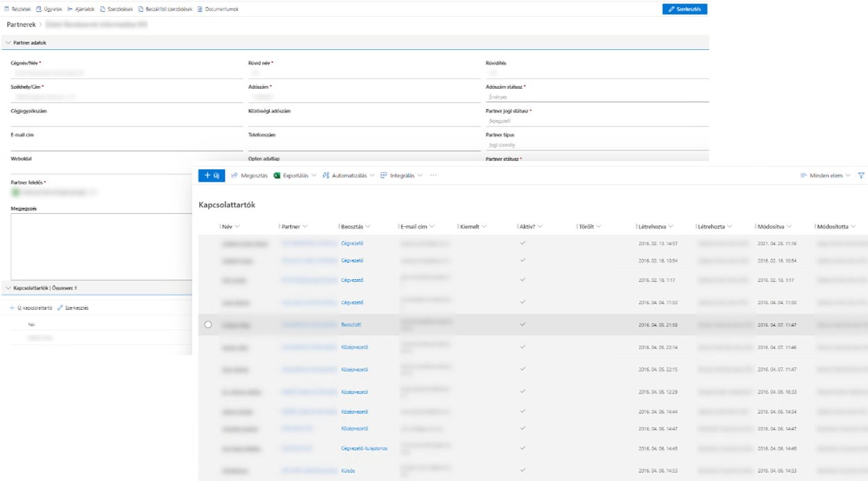Image resolution: width=868 pixels, height=481 pixels.
Task: Open the Partner jogi státusz dropdown
Action: [597, 121]
